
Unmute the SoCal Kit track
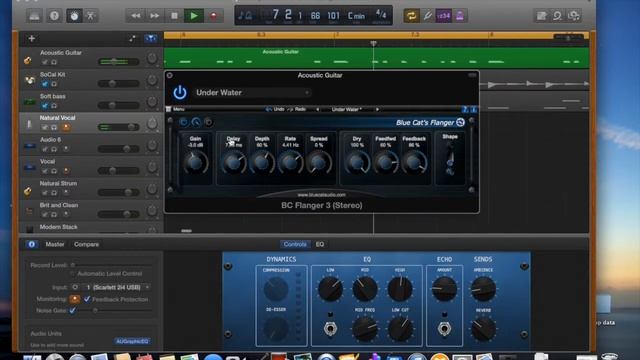45,84
